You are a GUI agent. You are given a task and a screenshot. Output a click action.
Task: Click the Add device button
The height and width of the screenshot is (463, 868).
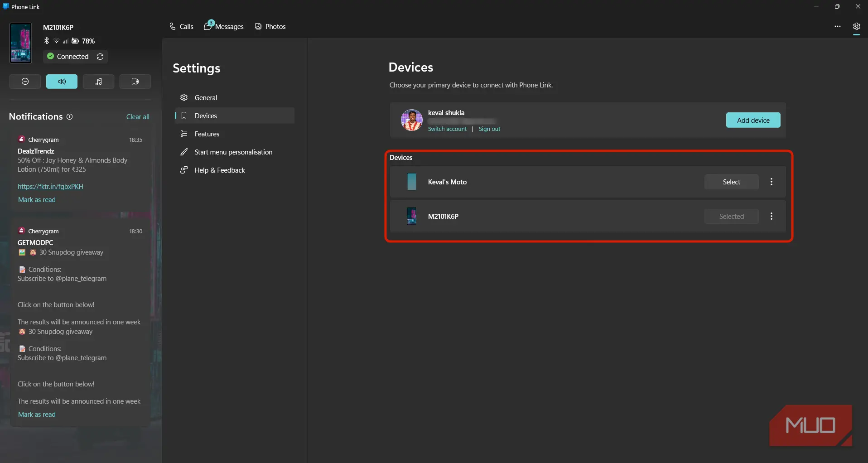(x=753, y=120)
